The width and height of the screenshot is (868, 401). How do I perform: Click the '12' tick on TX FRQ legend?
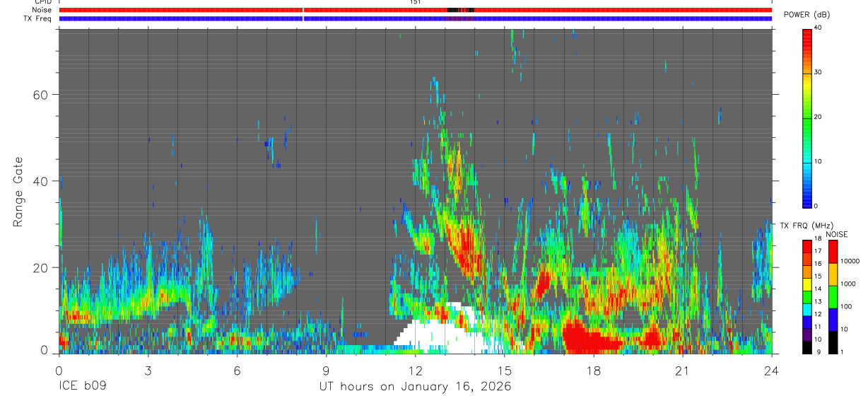click(818, 315)
